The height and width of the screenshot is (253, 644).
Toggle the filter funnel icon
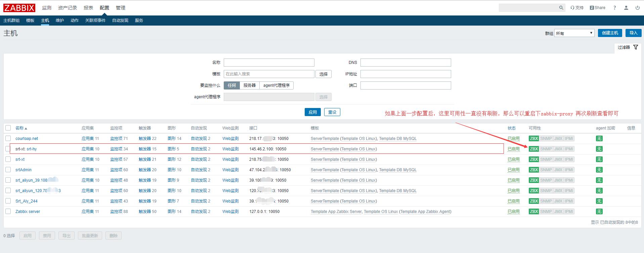click(636, 47)
